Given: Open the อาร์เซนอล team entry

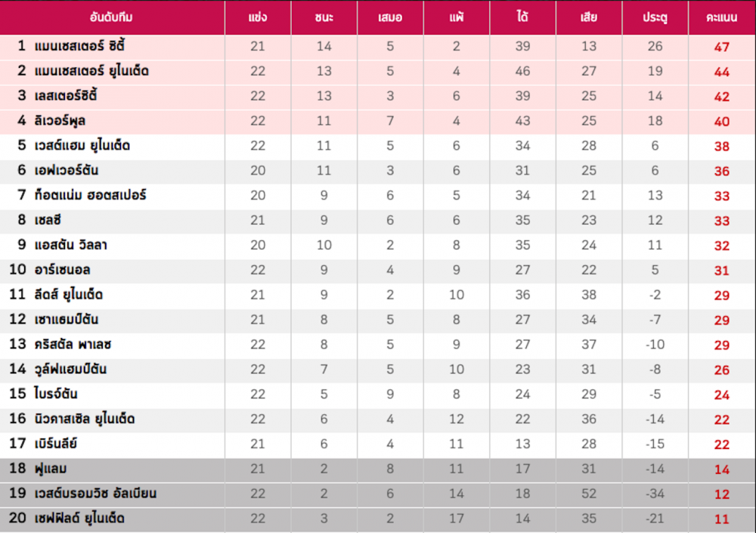Looking at the screenshot, I should pyautogui.click(x=62, y=270).
